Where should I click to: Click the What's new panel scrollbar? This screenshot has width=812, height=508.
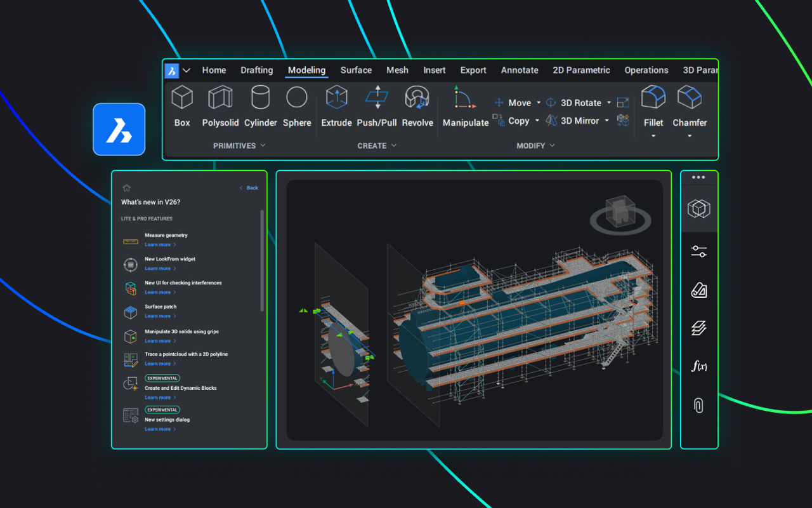pyautogui.click(x=262, y=260)
